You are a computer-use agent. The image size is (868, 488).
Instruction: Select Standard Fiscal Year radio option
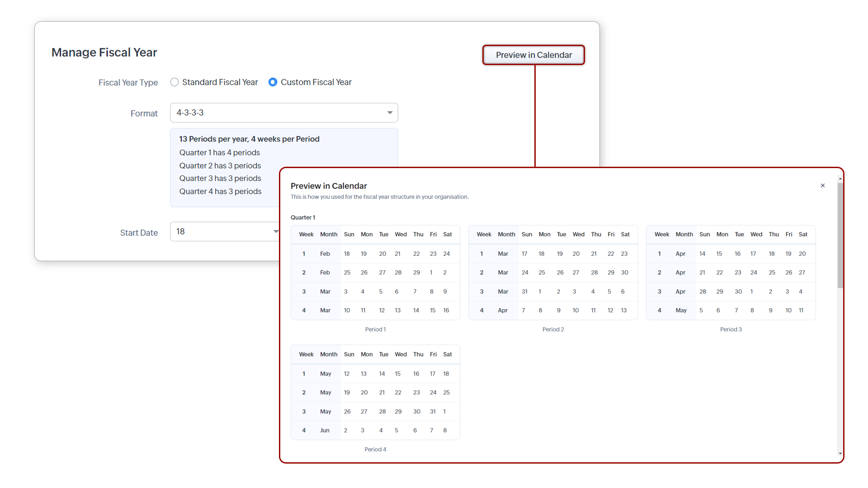click(175, 82)
